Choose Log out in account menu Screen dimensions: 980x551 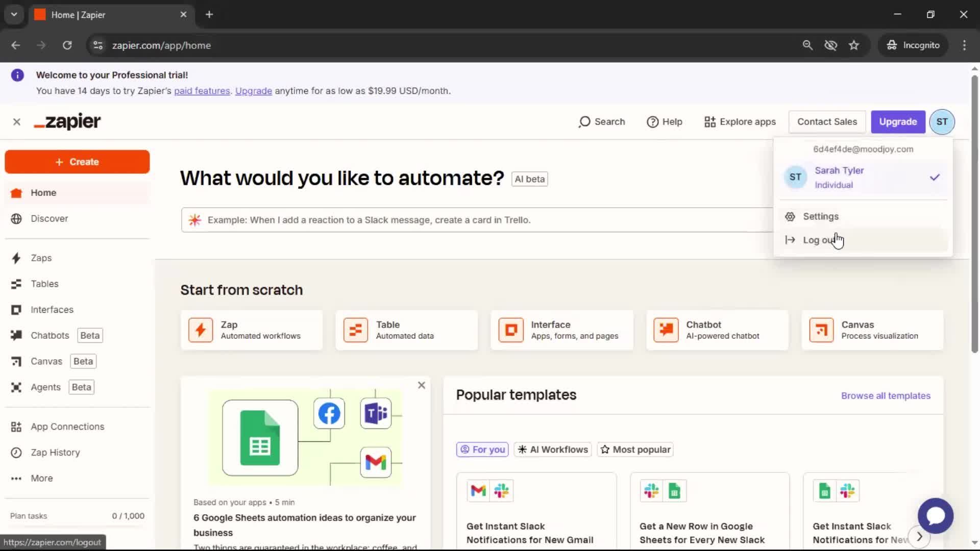point(863,240)
